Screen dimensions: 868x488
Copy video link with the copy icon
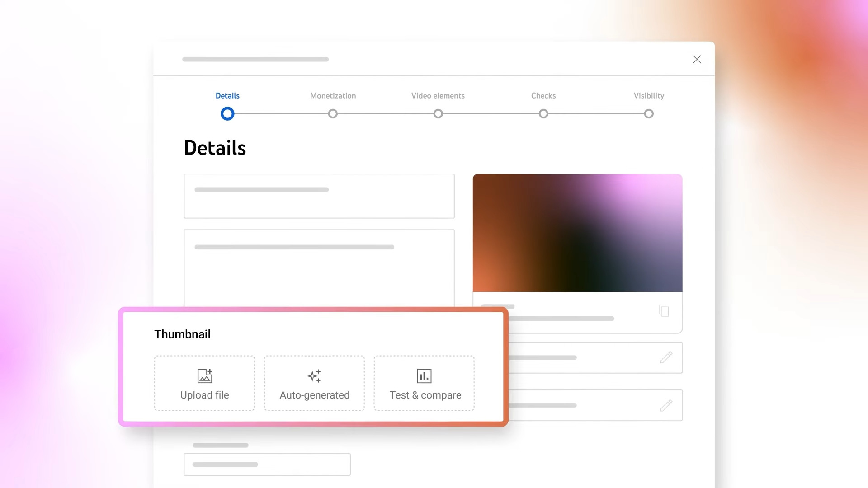(664, 311)
